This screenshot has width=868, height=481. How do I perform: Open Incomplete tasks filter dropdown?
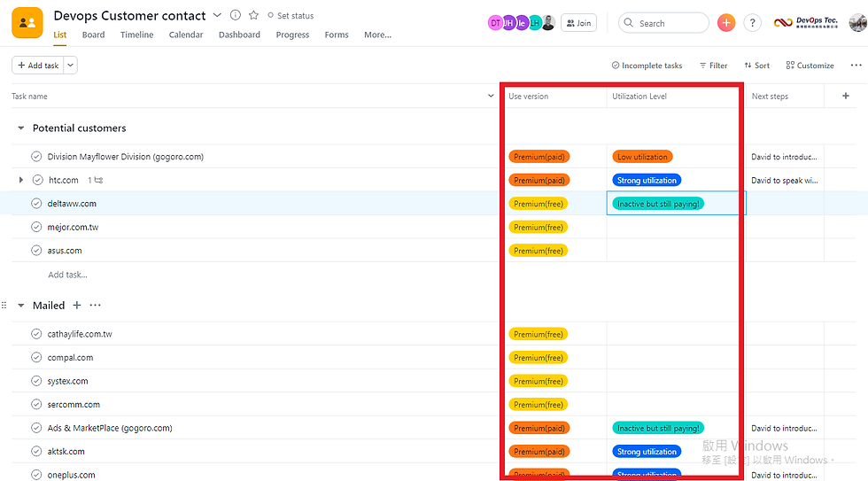click(647, 66)
